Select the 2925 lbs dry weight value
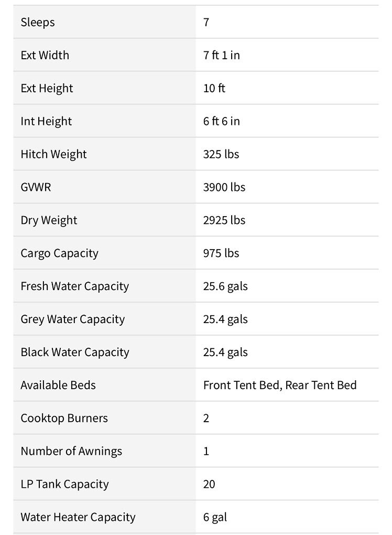Viewport: 392px width, 535px height. [224, 220]
